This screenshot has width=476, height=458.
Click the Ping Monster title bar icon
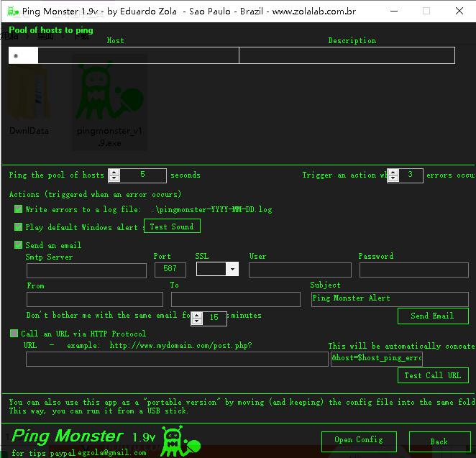[12, 12]
